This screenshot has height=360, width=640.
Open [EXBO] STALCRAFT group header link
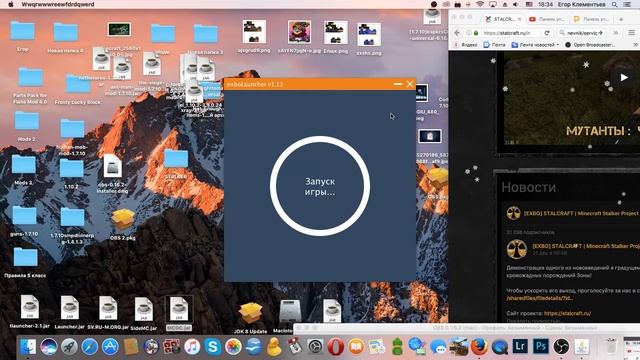click(581, 213)
